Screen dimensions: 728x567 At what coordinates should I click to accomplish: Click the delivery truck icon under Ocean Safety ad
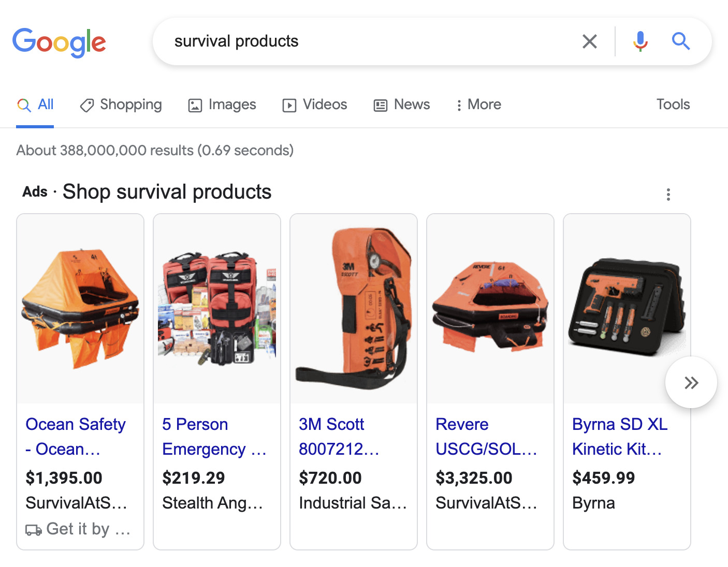coord(33,529)
